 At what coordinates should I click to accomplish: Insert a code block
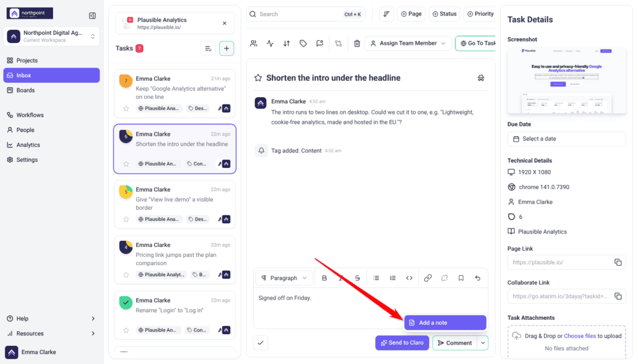pos(409,278)
